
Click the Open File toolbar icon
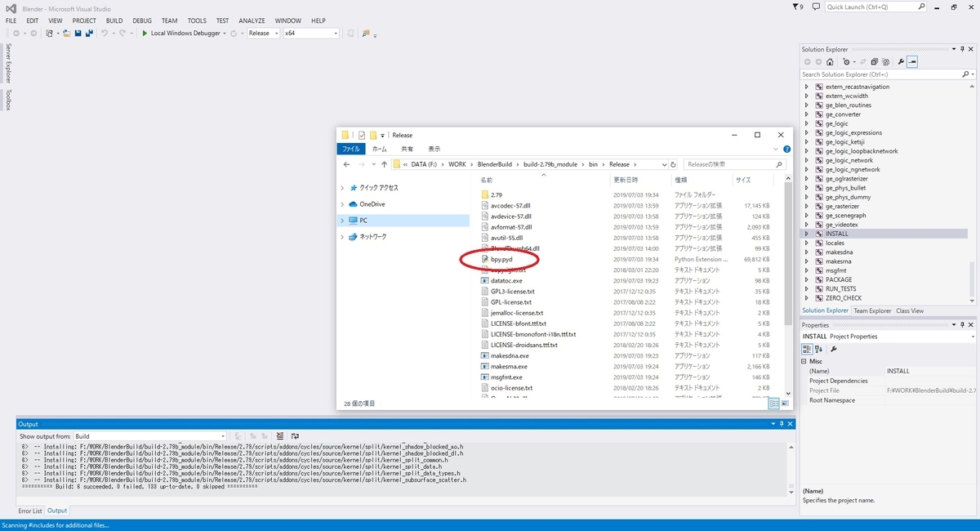[x=65, y=33]
